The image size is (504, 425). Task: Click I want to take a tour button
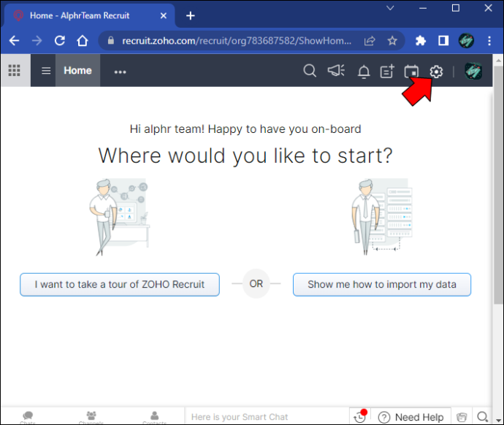pos(120,284)
